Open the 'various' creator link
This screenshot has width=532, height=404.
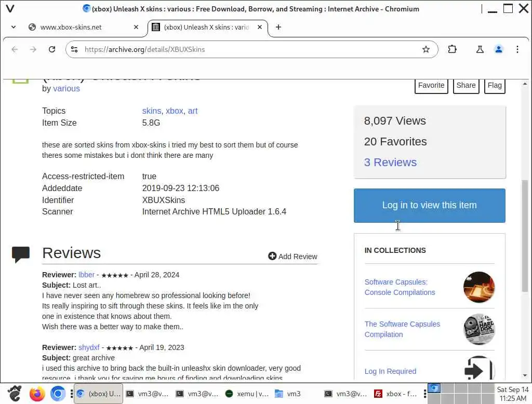click(66, 88)
